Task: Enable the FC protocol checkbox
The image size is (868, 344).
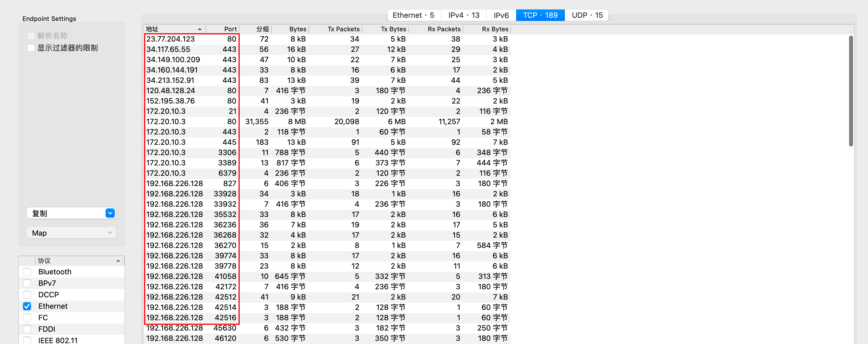Action: [x=27, y=317]
